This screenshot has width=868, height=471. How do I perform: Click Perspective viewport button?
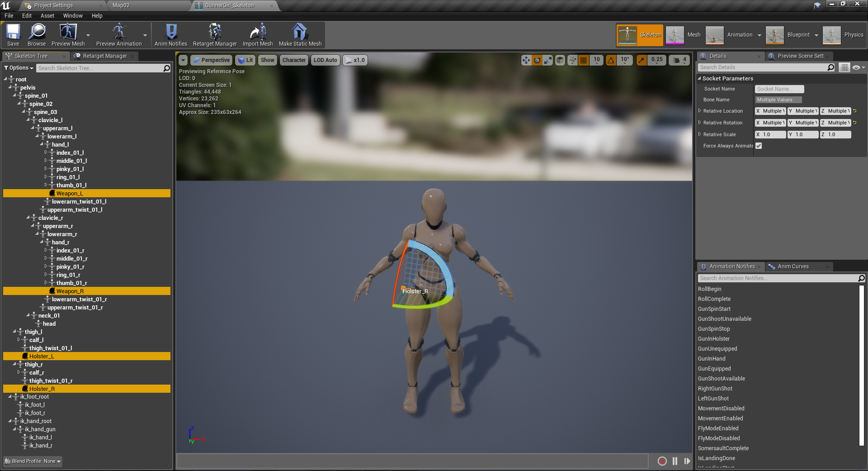coord(211,60)
